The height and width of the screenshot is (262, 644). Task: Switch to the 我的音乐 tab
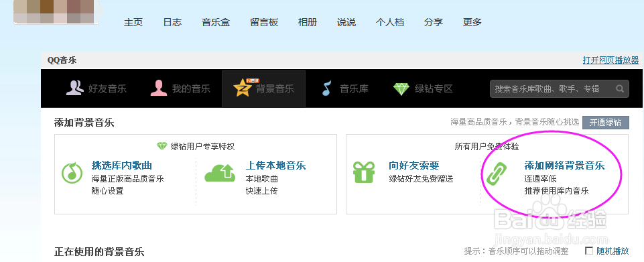pos(180,88)
